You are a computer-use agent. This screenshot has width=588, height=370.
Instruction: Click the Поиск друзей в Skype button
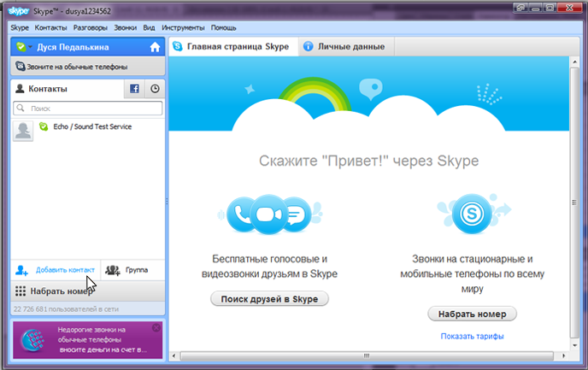[269, 298]
